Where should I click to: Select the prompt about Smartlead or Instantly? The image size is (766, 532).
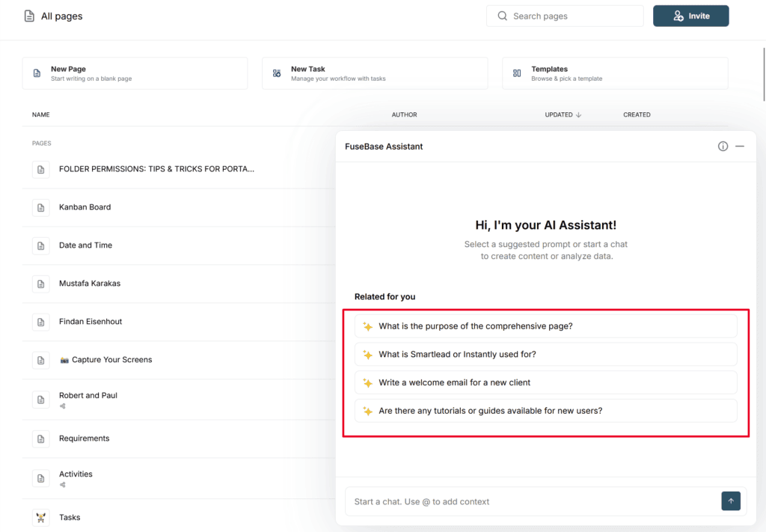[545, 354]
